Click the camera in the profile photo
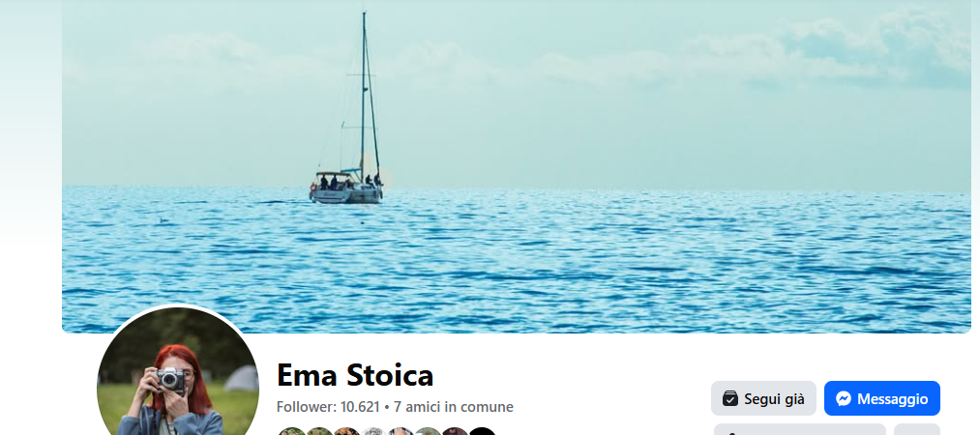Screen dimensions: 980x435 170,379
